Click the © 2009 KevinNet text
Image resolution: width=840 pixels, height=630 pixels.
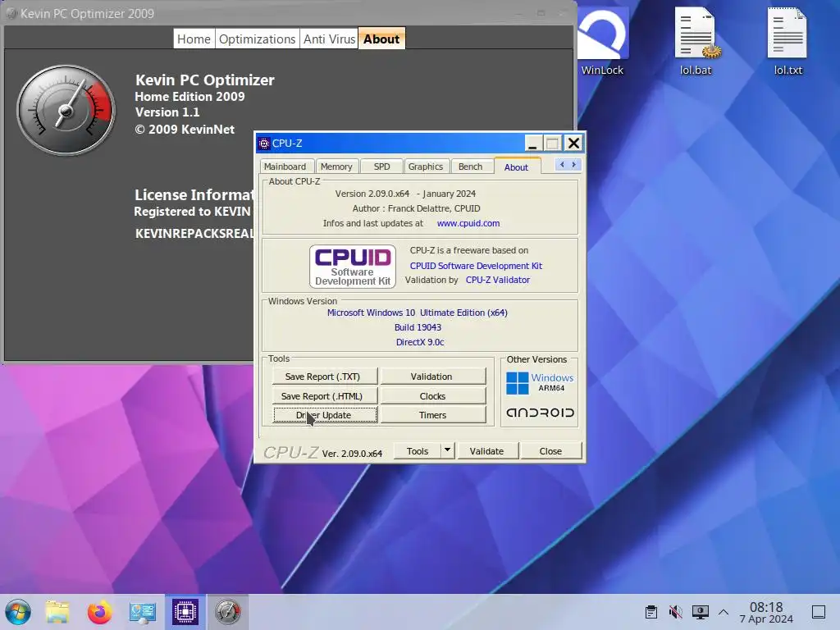coord(185,129)
